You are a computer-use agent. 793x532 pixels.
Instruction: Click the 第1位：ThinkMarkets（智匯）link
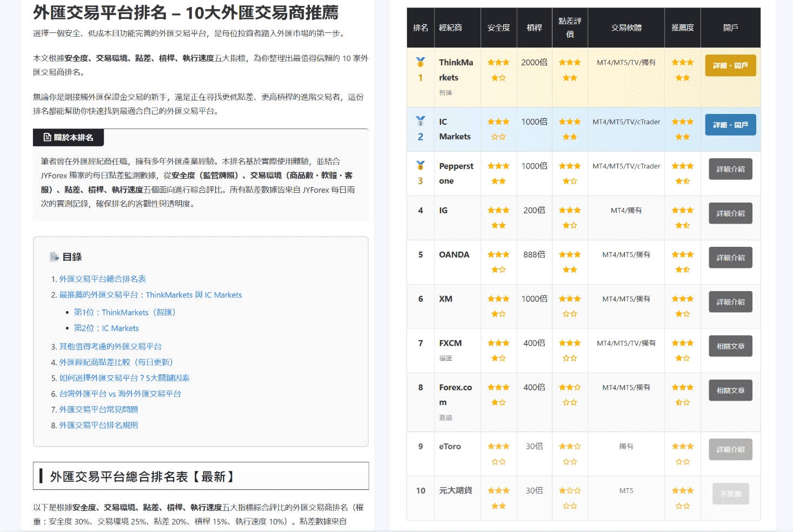pos(124,312)
